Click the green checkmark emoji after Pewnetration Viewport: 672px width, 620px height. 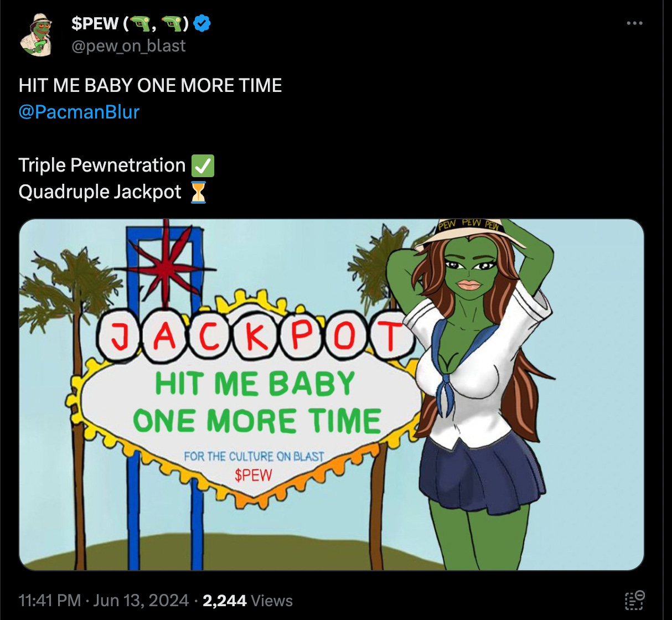pos(203,166)
